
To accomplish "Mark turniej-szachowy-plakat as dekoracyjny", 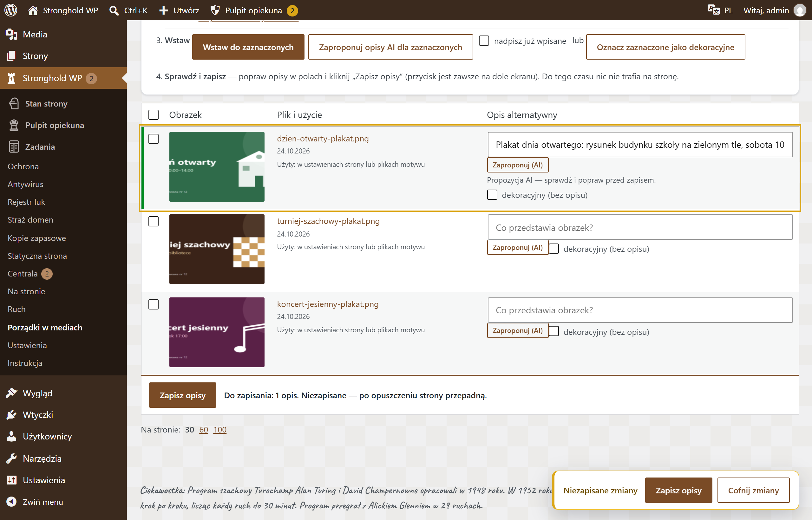I will (554, 249).
